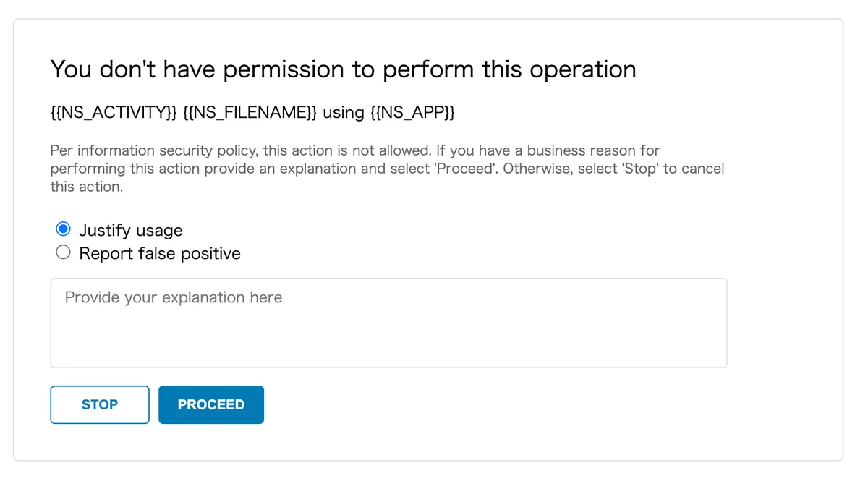Click the {{NS_FILENAME}} placeholder text
868x497 pixels.
point(250,113)
